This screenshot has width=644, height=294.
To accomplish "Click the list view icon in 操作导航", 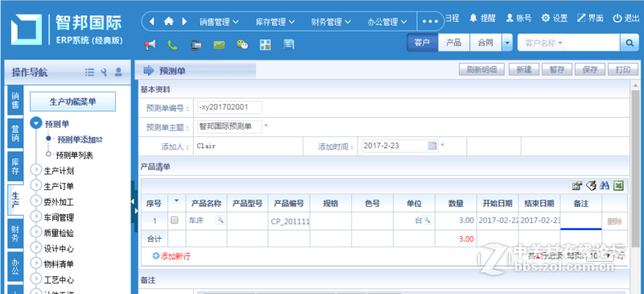I will [89, 72].
